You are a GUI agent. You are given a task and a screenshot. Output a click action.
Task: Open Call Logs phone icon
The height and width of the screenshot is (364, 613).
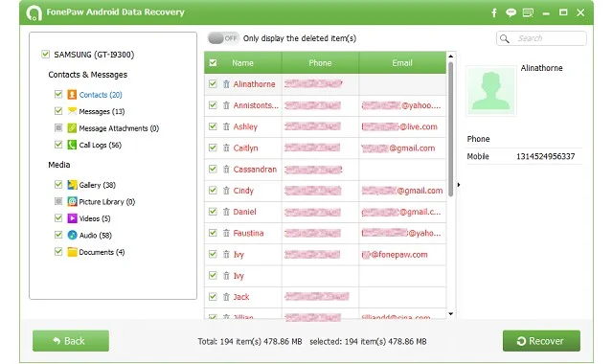tap(72, 145)
